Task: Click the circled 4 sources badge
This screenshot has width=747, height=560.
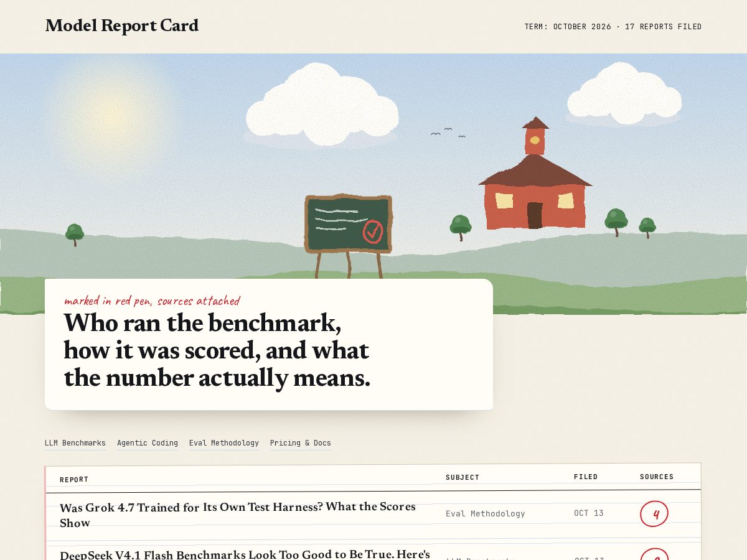Action: 654,514
